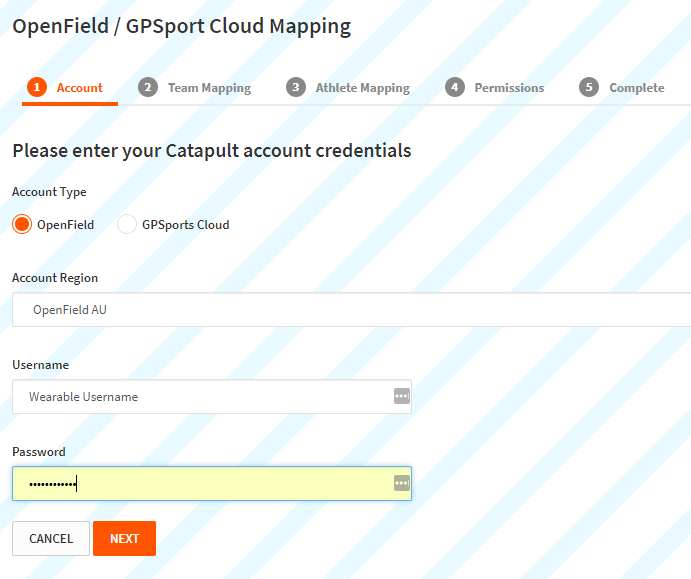Screen dimensions: 691x579
Task: Click the step 3 number badge
Action: pos(296,87)
